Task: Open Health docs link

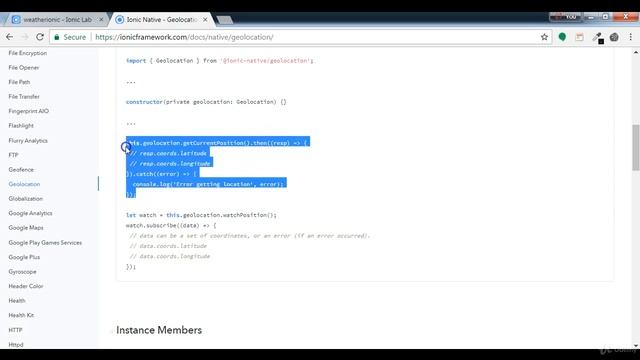Action: pos(17,301)
